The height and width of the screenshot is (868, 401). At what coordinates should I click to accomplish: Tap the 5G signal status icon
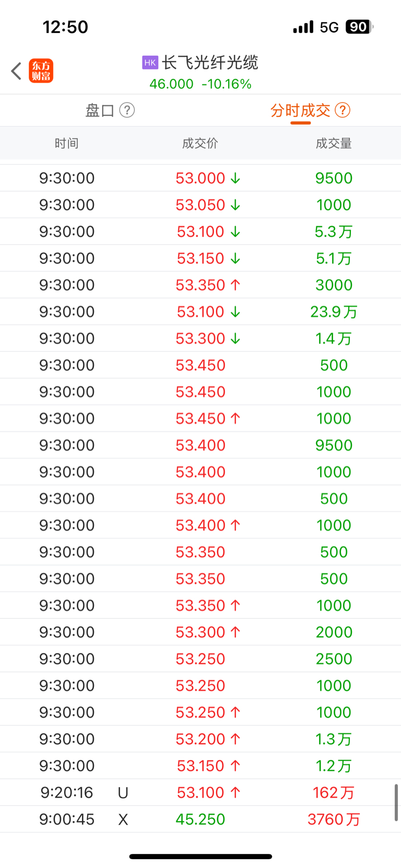click(329, 27)
